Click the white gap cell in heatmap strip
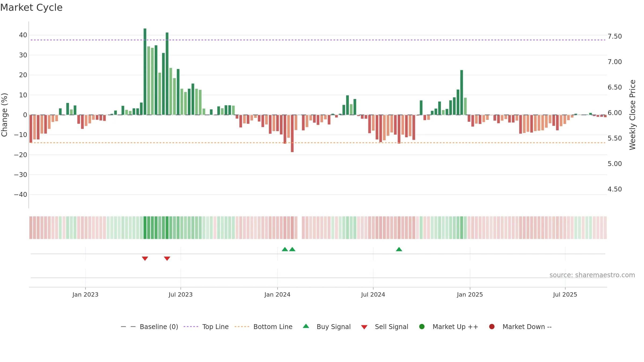The height and width of the screenshot is (362, 644). (x=299, y=227)
